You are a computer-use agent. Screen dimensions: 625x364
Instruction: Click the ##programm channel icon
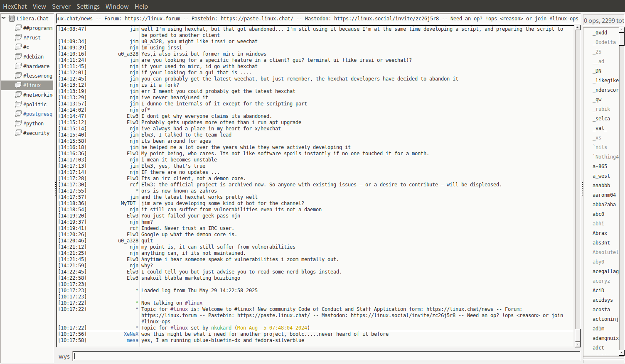tap(18, 28)
